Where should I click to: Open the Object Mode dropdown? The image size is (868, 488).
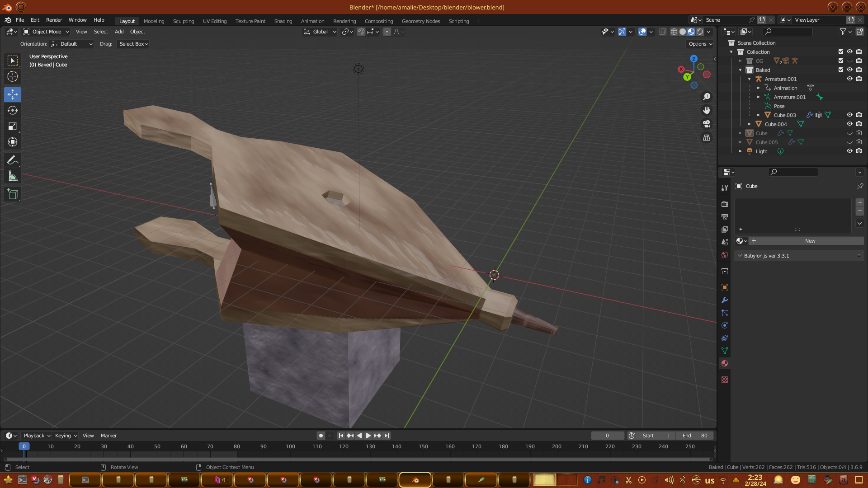click(x=46, y=32)
